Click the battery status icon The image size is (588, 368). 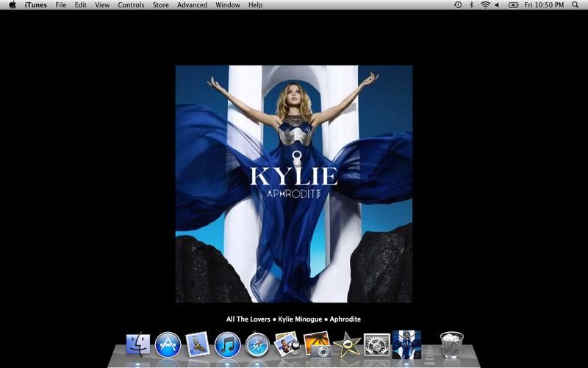[513, 5]
